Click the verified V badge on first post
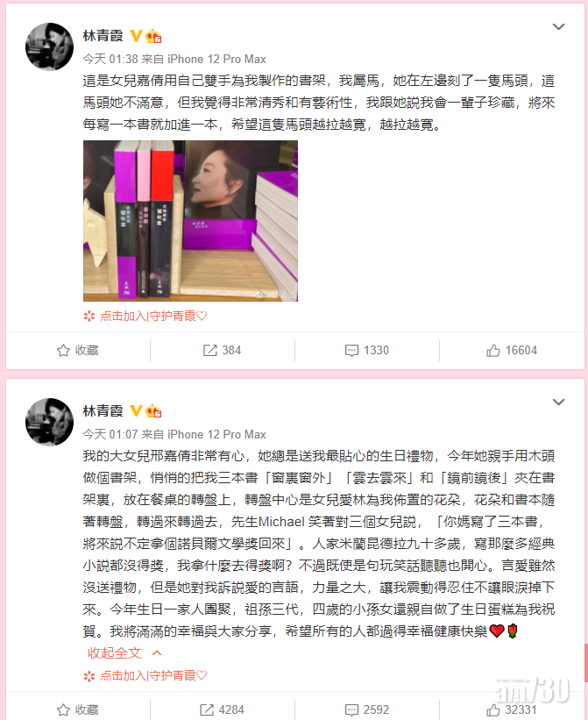The width and height of the screenshot is (588, 720). (136, 36)
